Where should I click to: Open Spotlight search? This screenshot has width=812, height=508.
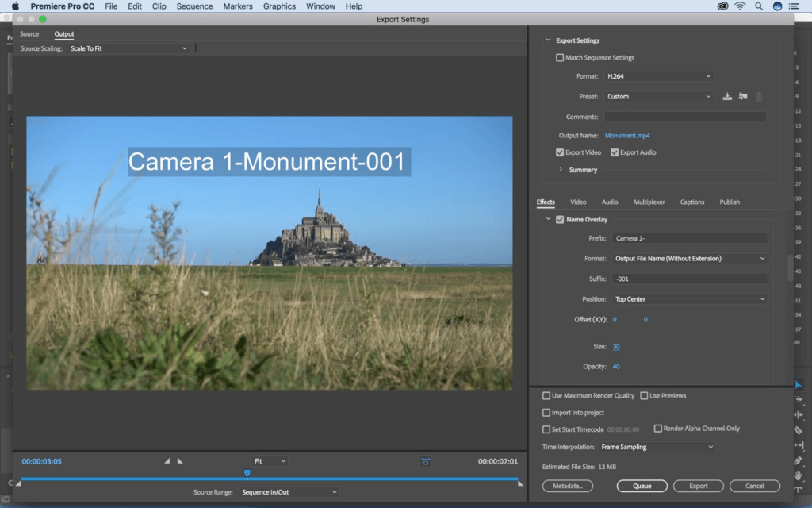point(759,6)
